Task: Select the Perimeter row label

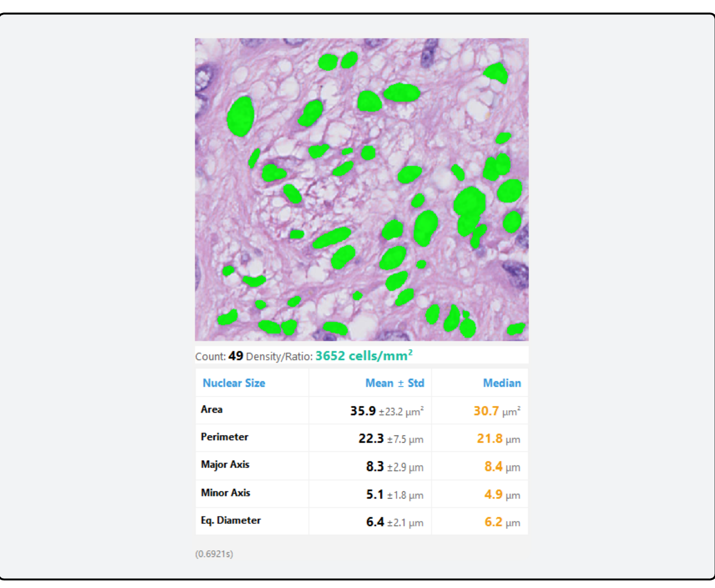Action: tap(224, 437)
